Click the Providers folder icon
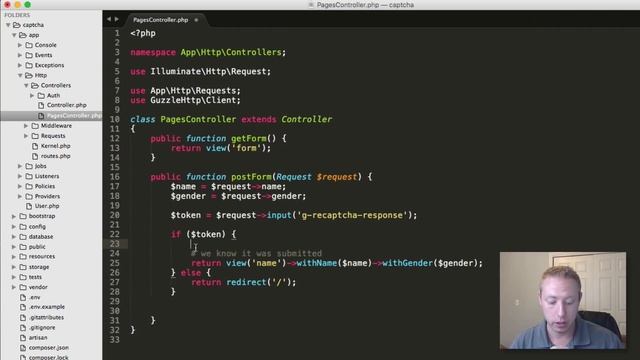 [29, 196]
